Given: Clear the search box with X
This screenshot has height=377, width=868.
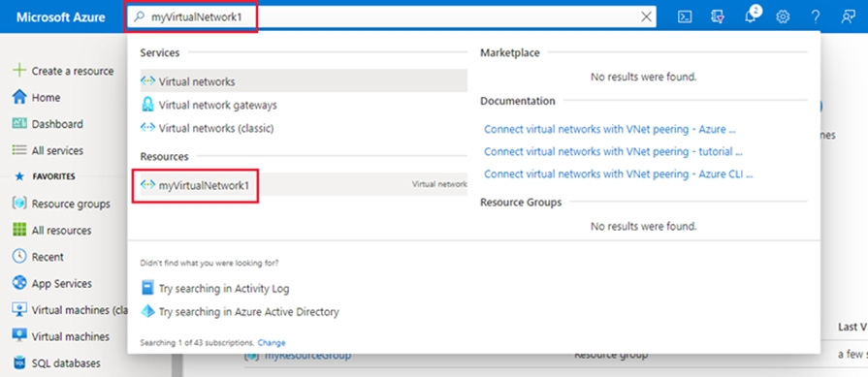Looking at the screenshot, I should pos(646,17).
